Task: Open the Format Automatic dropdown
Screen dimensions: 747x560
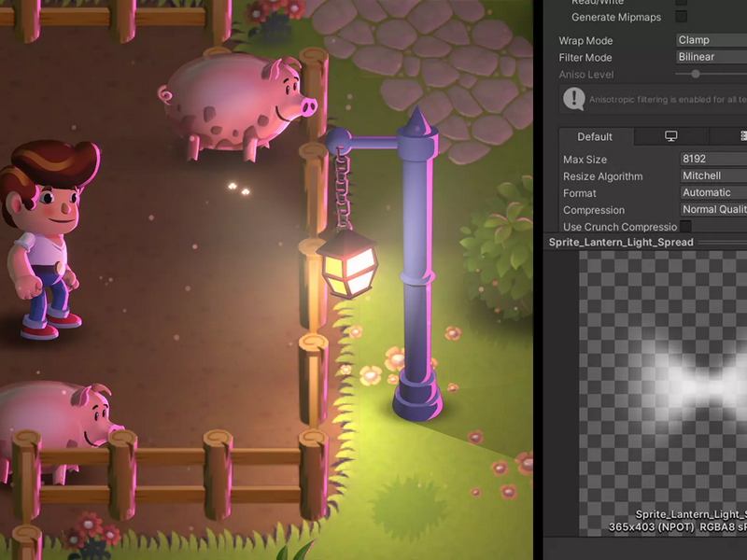Action: tap(713, 192)
